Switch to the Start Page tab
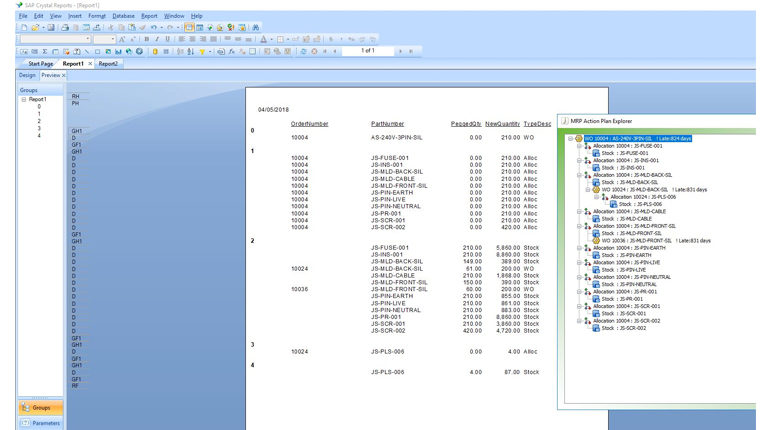The image size is (770, 430). pos(40,64)
